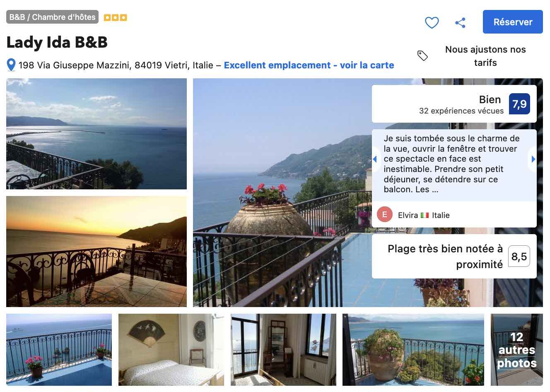View the '12 autres photos' gallery
Screen dimensions: 550x392
tap(517, 350)
